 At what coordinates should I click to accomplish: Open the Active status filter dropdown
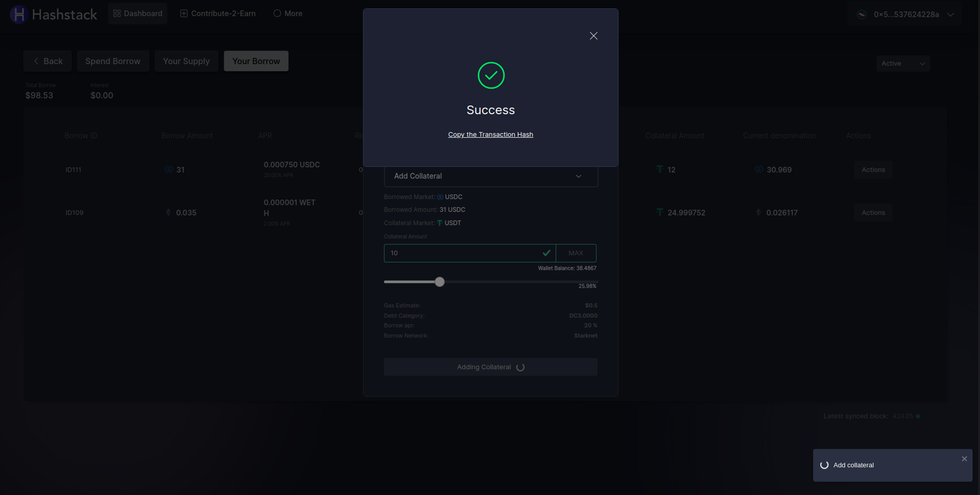tap(903, 64)
